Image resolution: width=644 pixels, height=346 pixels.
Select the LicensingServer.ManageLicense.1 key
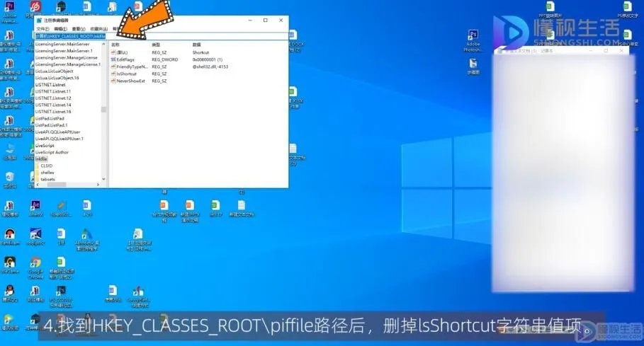(68, 64)
